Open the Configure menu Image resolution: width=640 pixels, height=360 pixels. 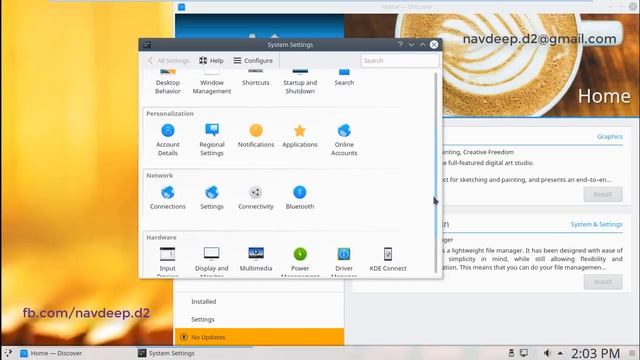click(x=253, y=60)
